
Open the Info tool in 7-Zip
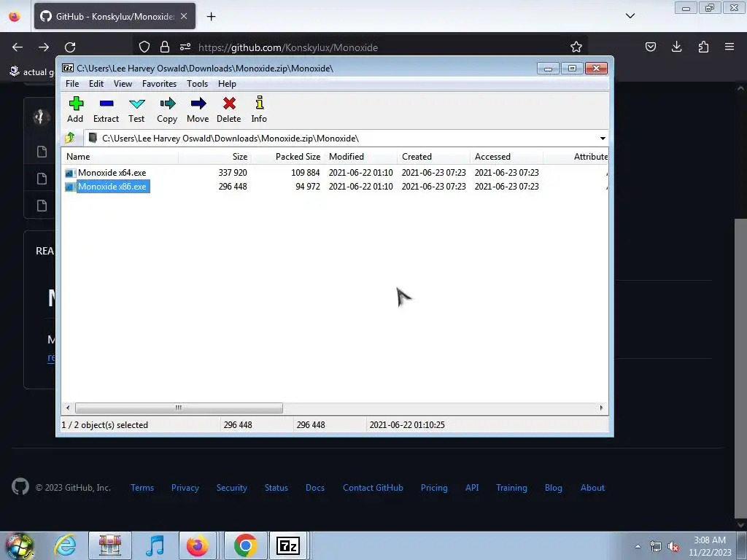pyautogui.click(x=259, y=110)
